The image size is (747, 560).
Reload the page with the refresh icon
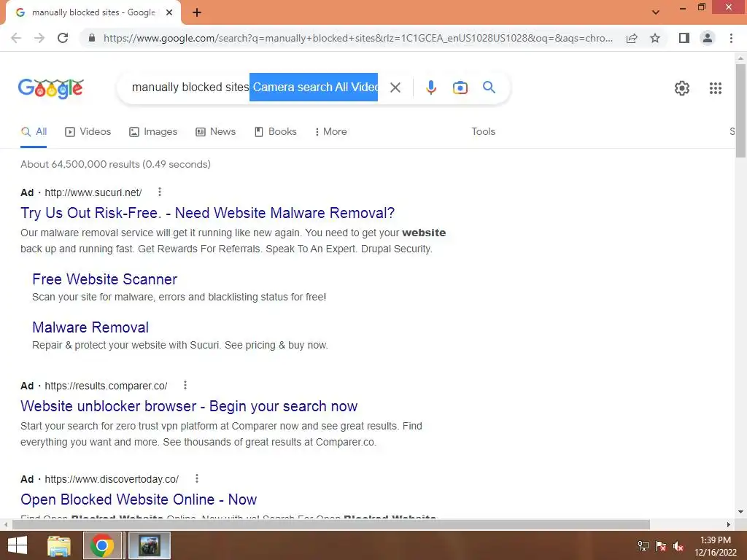tap(63, 38)
